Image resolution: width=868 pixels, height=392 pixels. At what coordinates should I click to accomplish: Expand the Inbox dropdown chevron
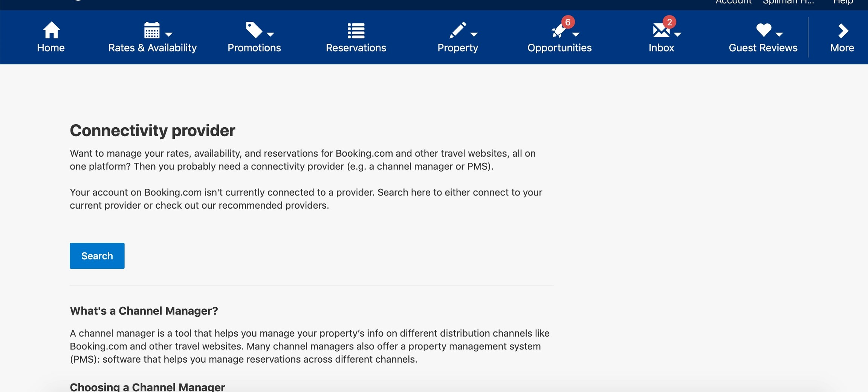(678, 34)
